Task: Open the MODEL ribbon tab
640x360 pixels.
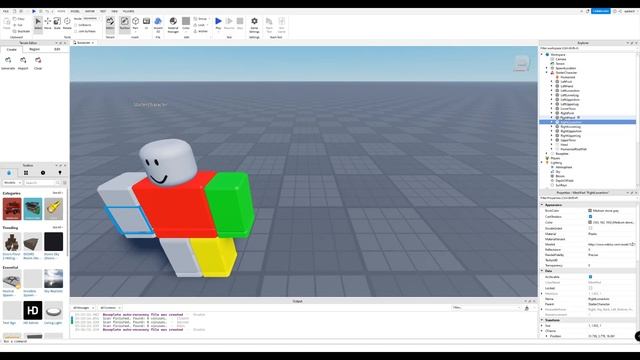Action: pos(75,11)
